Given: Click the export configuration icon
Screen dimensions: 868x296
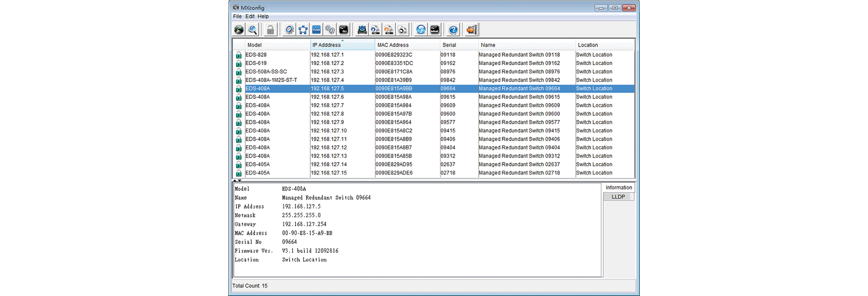Looking at the screenshot, I should [375, 30].
